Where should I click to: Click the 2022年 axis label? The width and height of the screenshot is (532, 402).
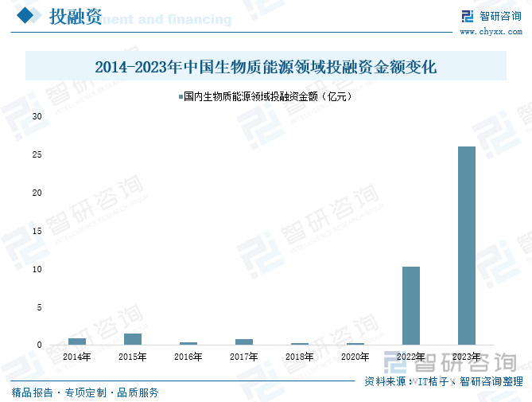point(410,357)
